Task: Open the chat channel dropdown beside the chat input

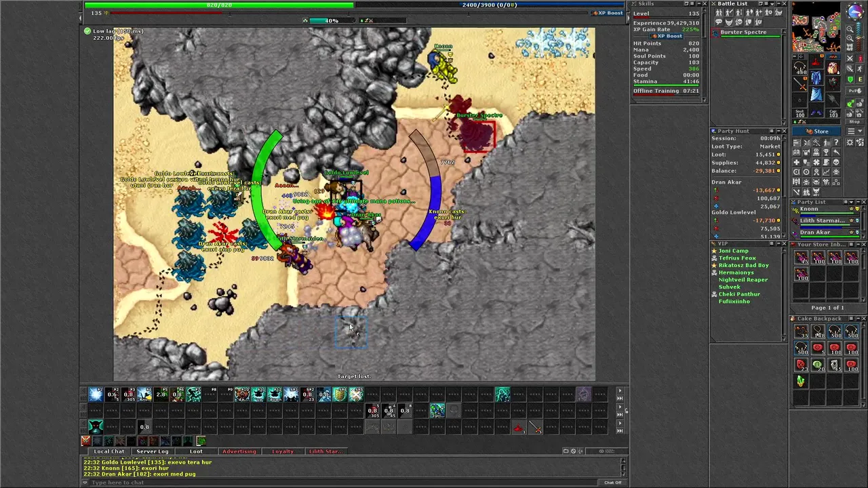Action: [x=85, y=483]
